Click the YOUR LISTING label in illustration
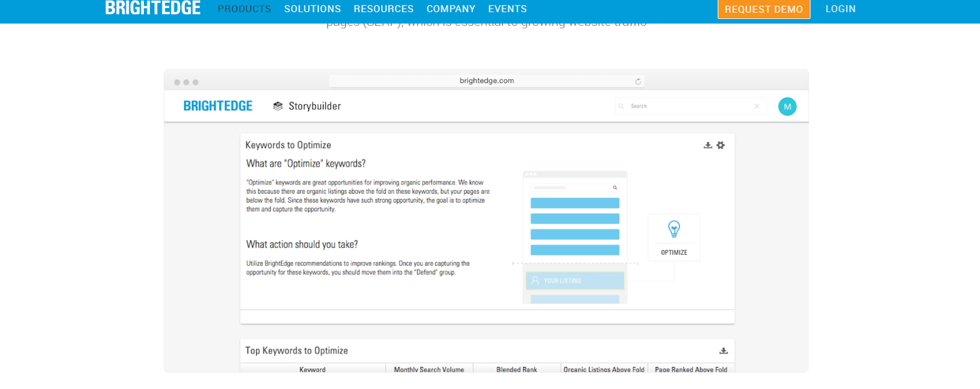980x389 pixels. click(562, 281)
